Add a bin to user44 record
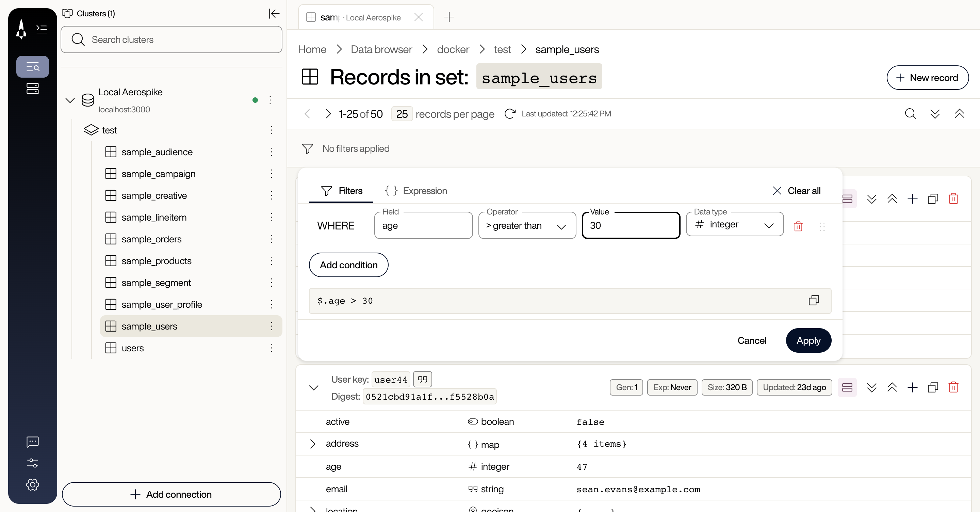This screenshot has height=512, width=980. 912,387
